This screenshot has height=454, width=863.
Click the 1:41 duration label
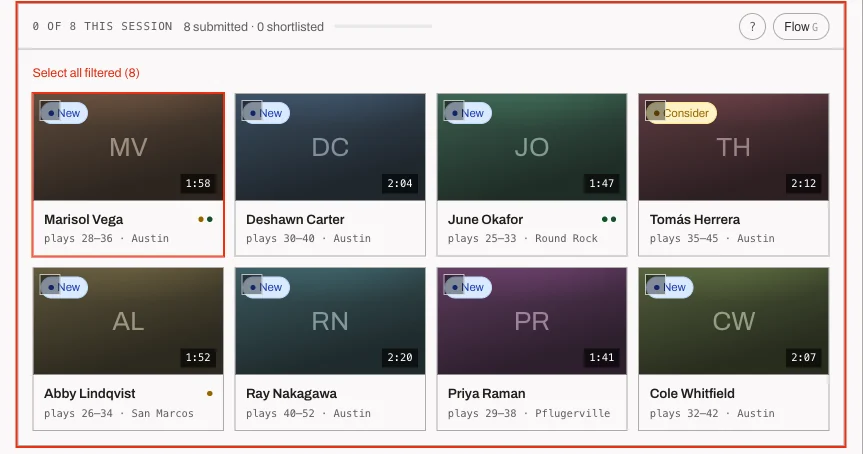(602, 357)
